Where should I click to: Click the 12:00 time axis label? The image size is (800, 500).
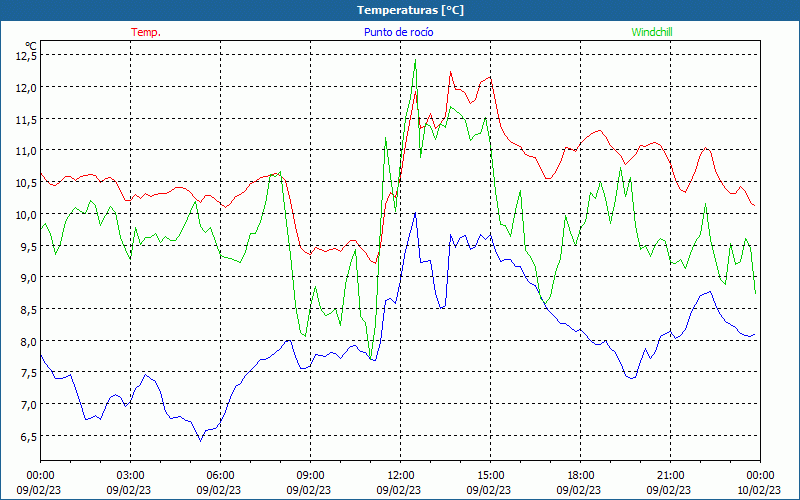(401, 475)
